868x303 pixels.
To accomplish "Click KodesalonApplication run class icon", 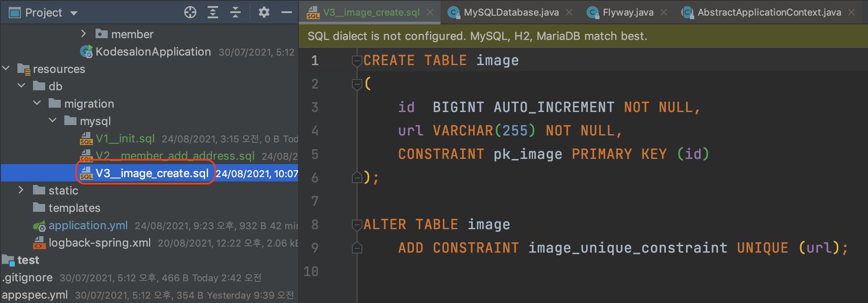I will [86, 51].
